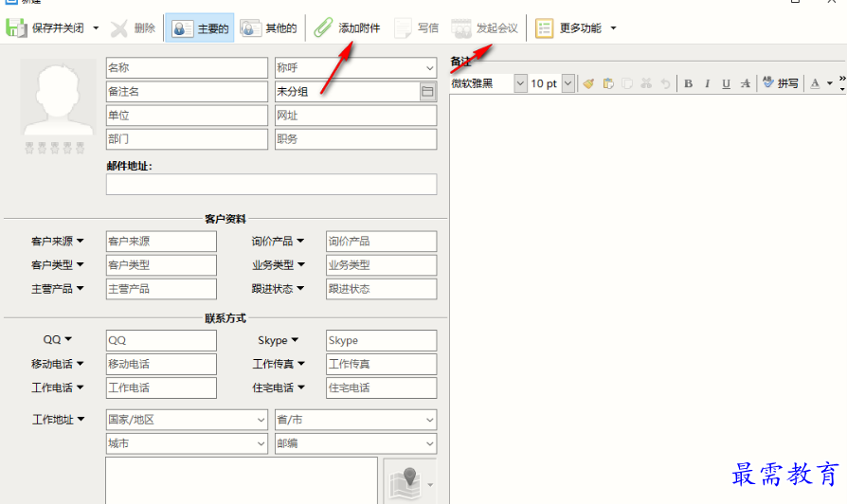This screenshot has width=847, height=504.
Task: Click the 添加附件 button
Action: 348,28
